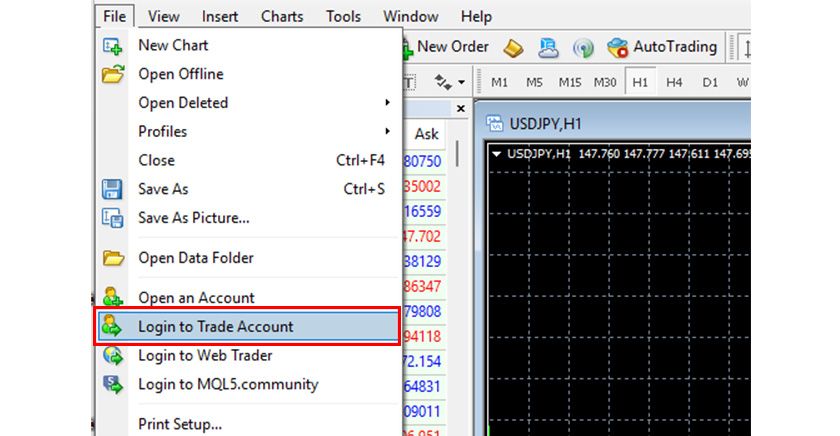Click the Login to Web Trader globe icon
840x436 pixels.
(113, 355)
